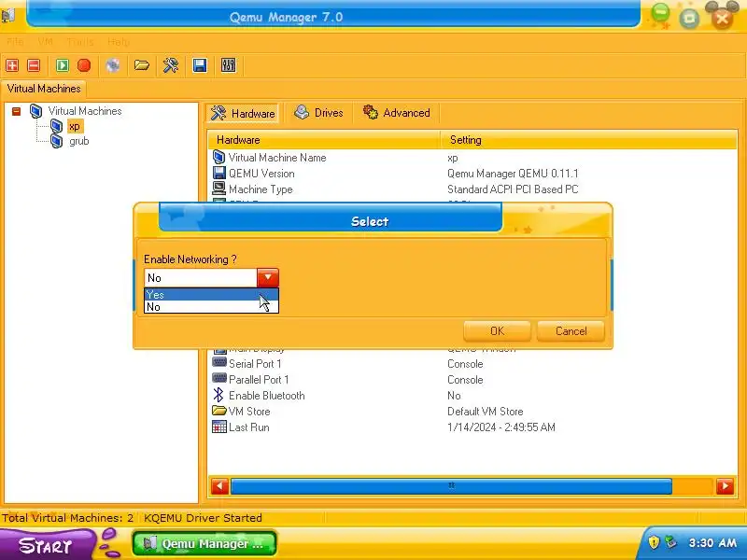Select the Virtual Machines root label
The width and height of the screenshot is (747, 560).
(85, 111)
